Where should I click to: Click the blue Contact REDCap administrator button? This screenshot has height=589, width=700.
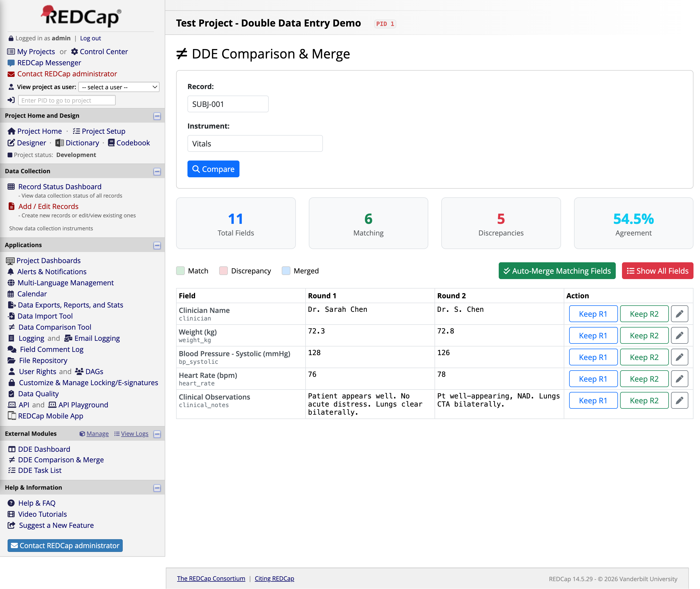pos(65,546)
